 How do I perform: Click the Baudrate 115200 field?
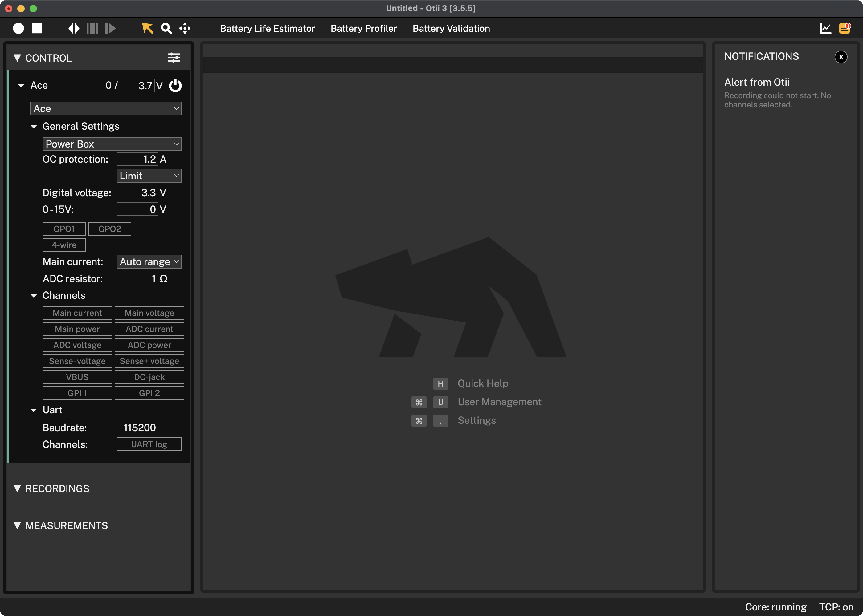pyautogui.click(x=137, y=428)
